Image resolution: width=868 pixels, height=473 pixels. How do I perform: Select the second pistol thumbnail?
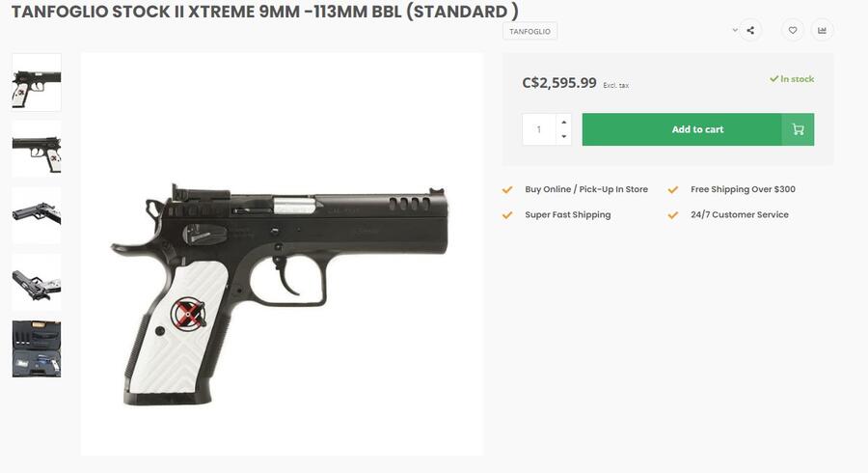[37, 149]
